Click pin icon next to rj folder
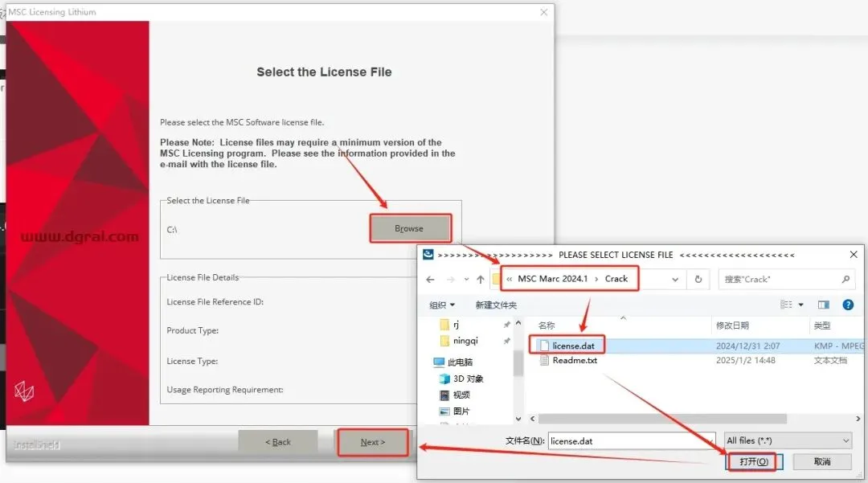 (x=506, y=325)
